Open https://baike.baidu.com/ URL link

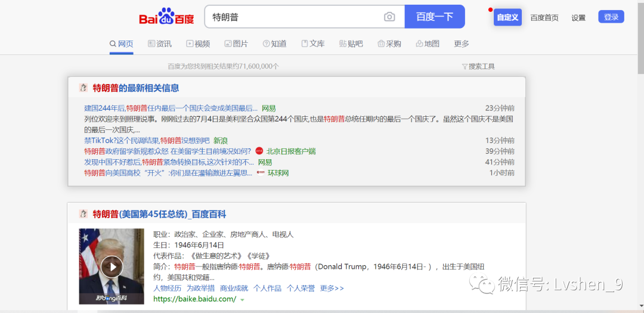(x=194, y=299)
